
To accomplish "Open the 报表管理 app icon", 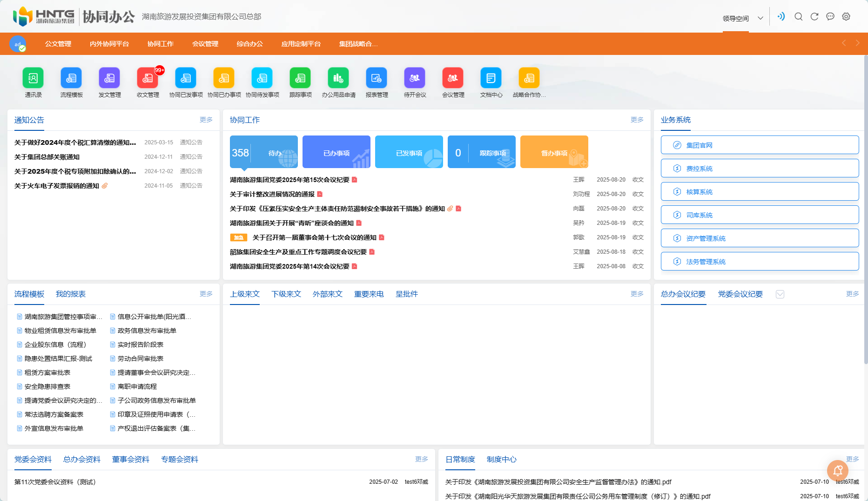I will point(377,78).
